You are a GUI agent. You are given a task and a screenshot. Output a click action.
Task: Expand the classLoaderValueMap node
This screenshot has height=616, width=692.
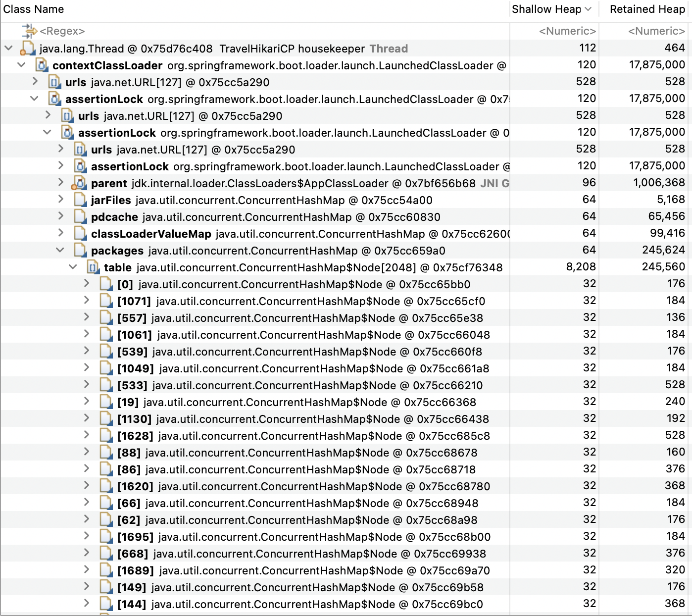(60, 233)
